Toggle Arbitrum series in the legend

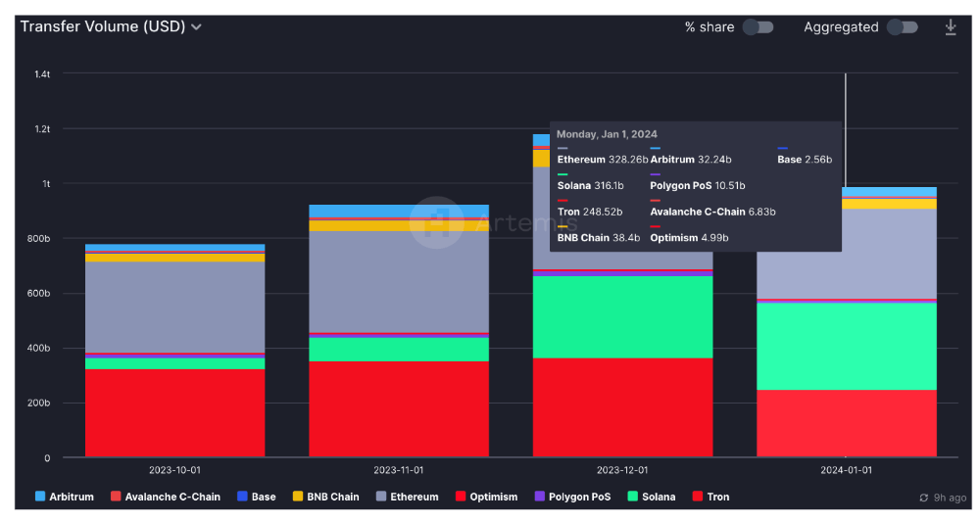coord(65,497)
